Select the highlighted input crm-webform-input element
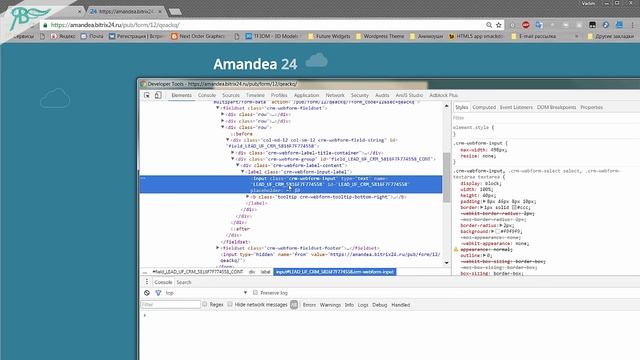Viewport: 640px width, 360px height. tap(291, 184)
